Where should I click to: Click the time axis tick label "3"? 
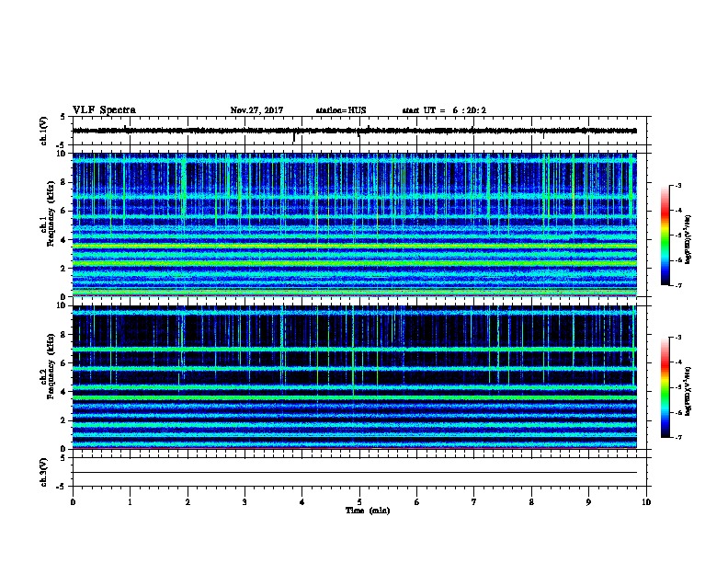click(245, 502)
